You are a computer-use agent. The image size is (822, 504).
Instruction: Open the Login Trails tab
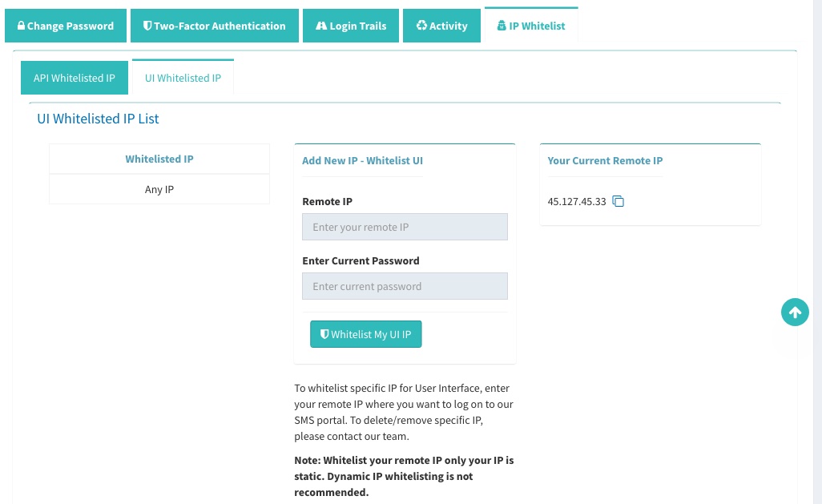351,26
